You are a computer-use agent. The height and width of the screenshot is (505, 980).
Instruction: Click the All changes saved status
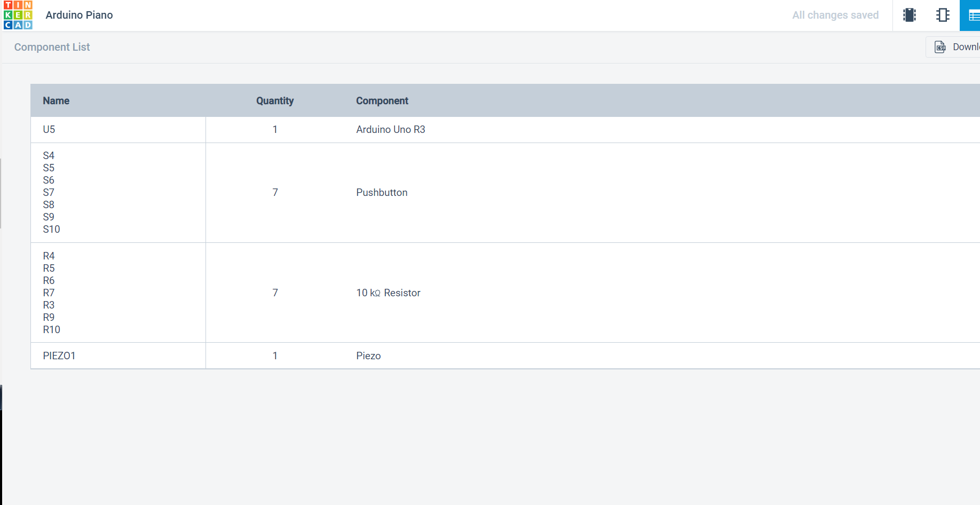(835, 15)
